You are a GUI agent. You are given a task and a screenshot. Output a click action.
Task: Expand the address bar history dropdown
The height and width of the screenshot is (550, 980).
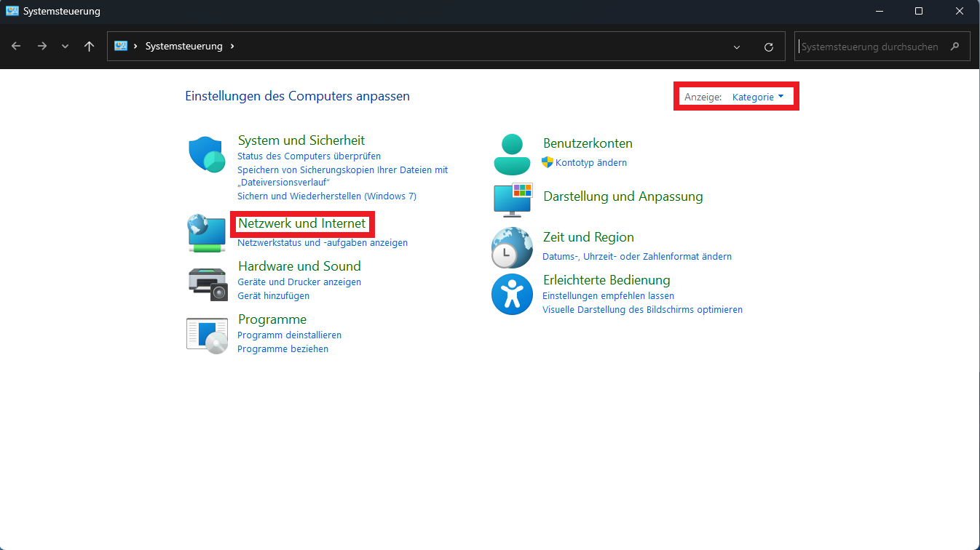pos(737,47)
